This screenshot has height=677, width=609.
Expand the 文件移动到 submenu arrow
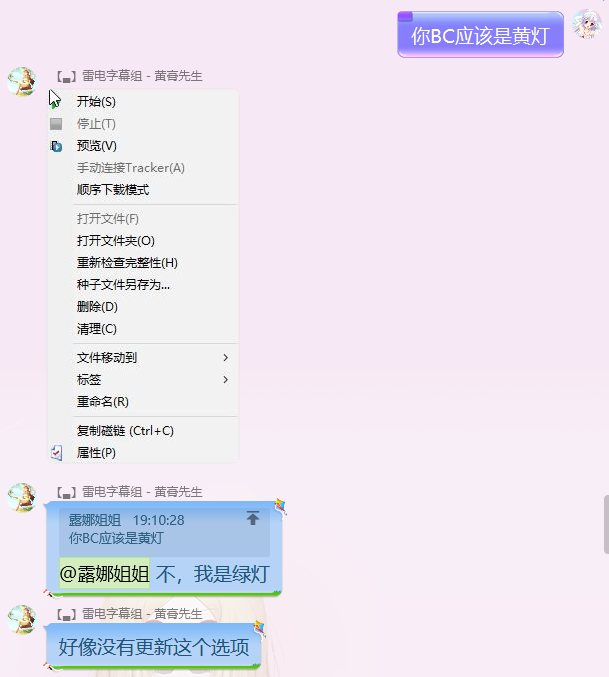coord(225,357)
